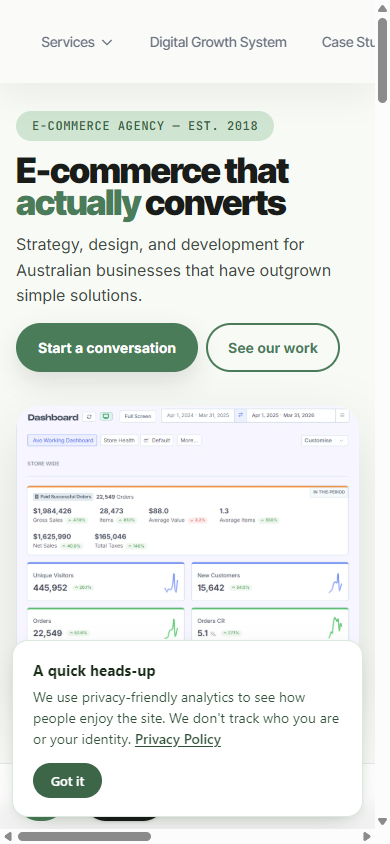Select the Default tab in dashboard
The width and height of the screenshot is (390, 844).
158,440
